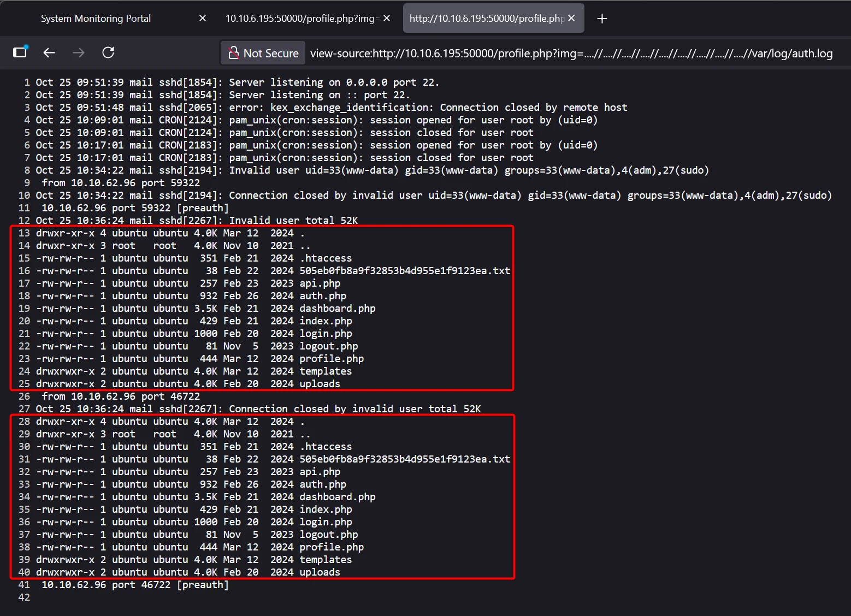Close the active view-source tab
Viewport: 851px width, 616px height.
(571, 19)
